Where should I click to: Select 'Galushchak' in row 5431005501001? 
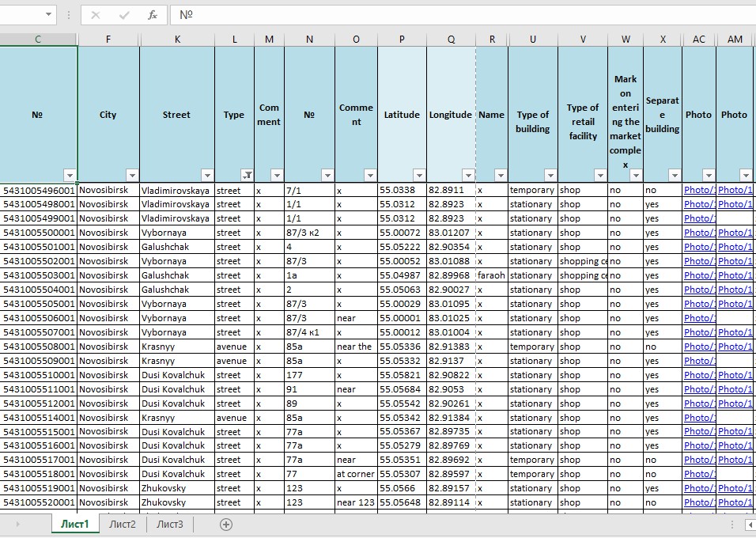pos(177,247)
